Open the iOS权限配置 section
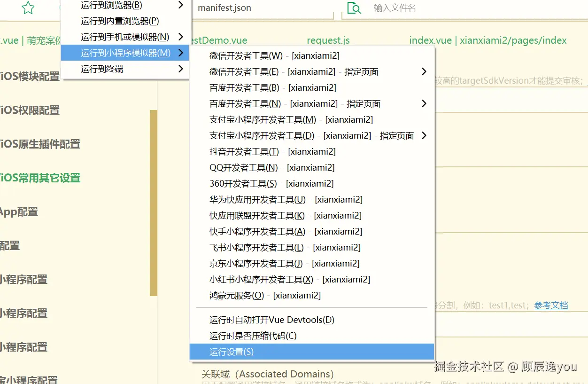 coord(30,110)
